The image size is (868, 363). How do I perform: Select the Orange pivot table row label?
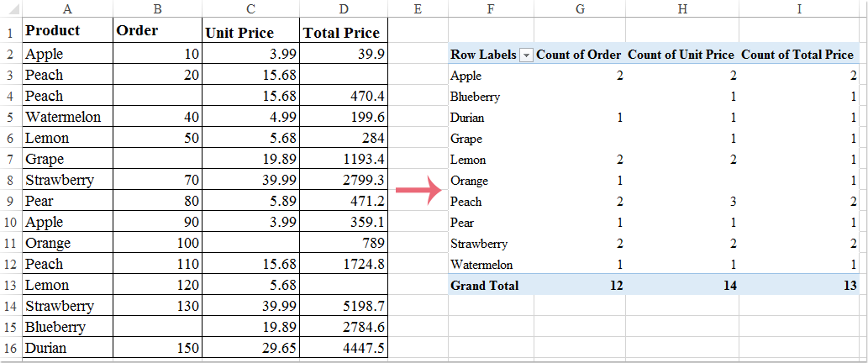point(469,181)
